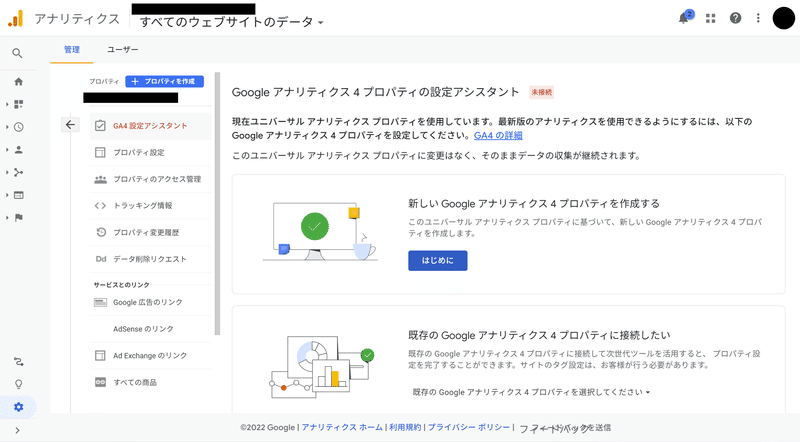The height and width of the screenshot is (442, 800).
Task: Click the トラッキング情報 code brackets icon
Action: point(101,206)
